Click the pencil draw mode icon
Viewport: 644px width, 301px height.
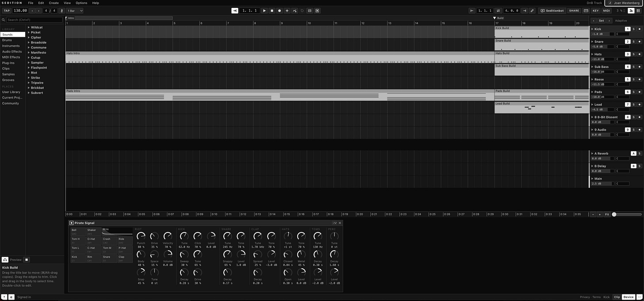(532, 11)
